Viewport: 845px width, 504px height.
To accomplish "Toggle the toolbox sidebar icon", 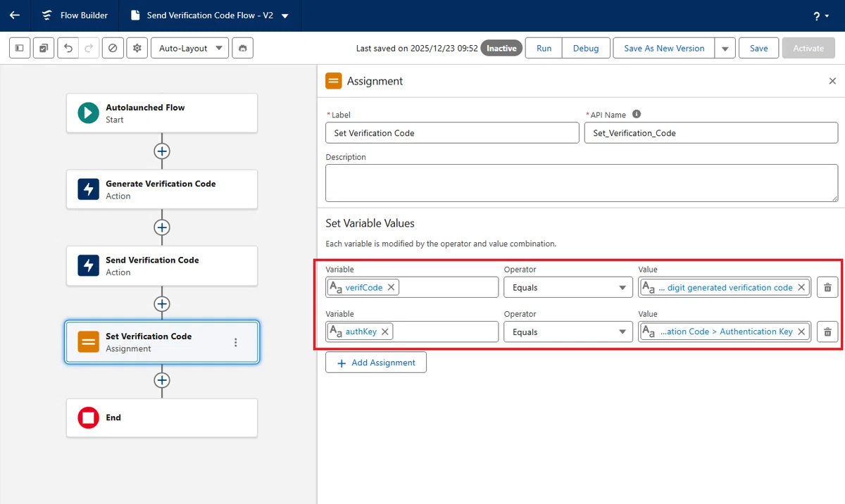I will tap(20, 48).
